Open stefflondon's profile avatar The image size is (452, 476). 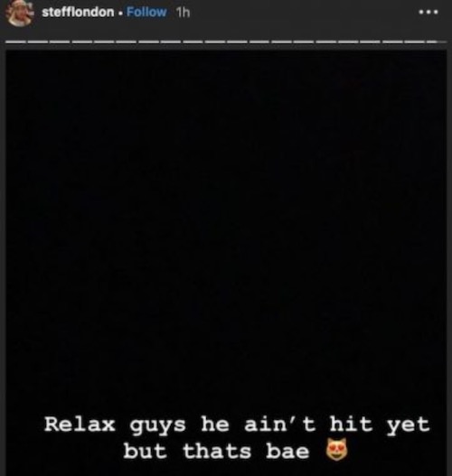[20, 13]
